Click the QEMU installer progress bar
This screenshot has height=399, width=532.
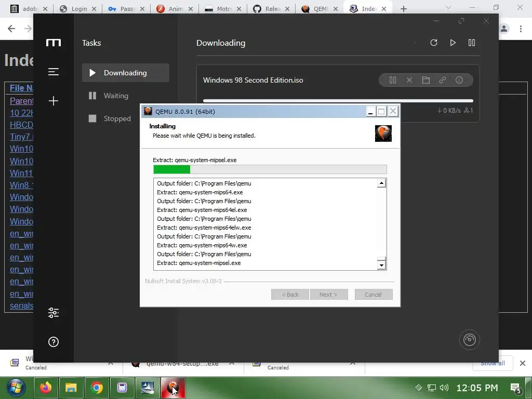pyautogui.click(x=270, y=169)
